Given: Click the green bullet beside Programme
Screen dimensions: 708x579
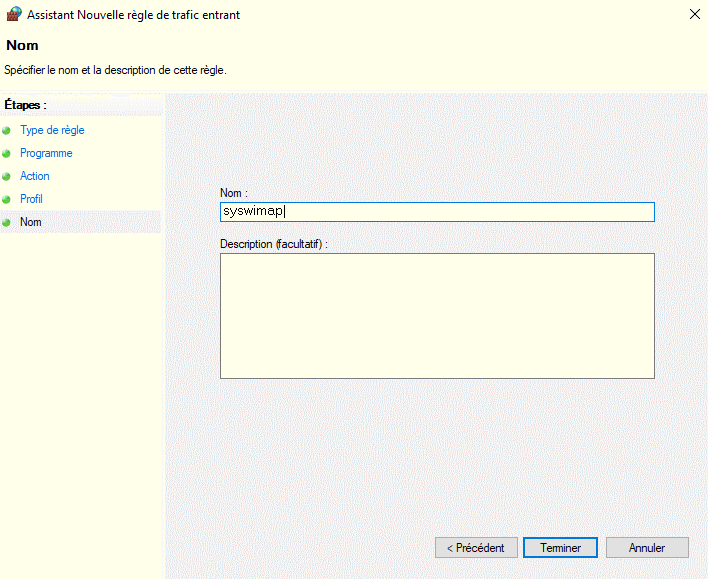Looking at the screenshot, I should click(x=6, y=154).
